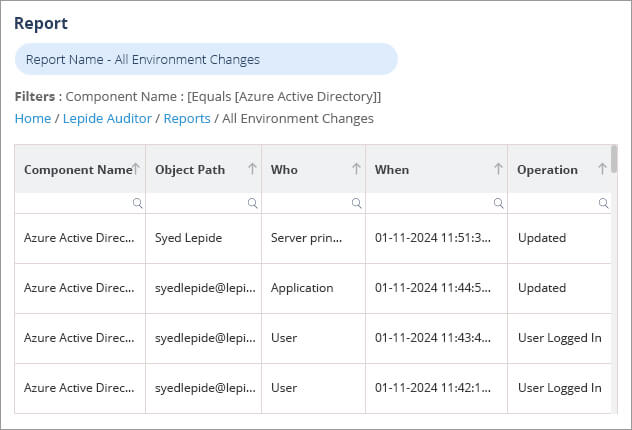Click Azure Active Direc... in Application row
632x430 pixels.
80,288
